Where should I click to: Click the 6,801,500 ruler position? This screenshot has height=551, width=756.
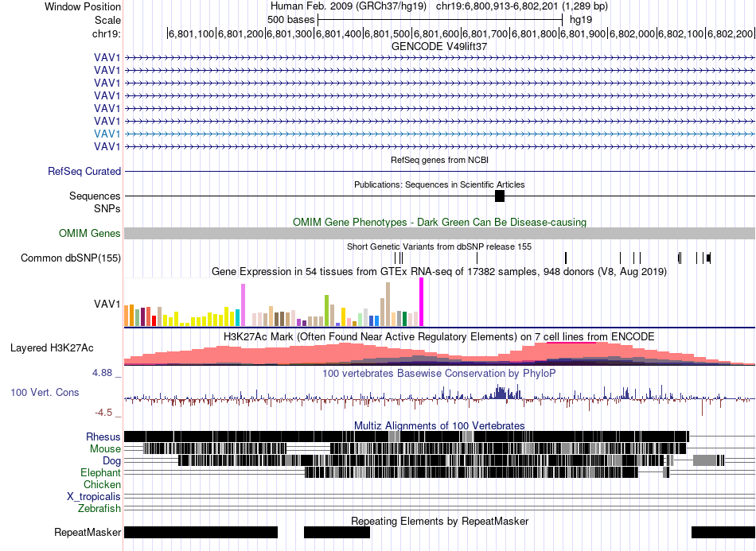387,33
